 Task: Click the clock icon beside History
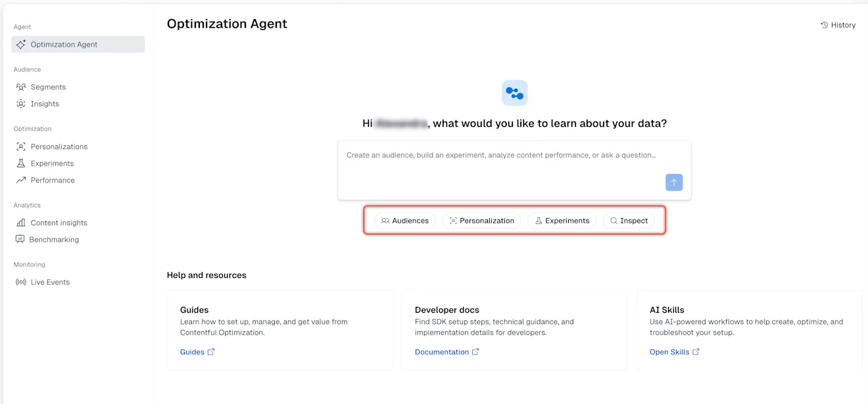pos(825,25)
